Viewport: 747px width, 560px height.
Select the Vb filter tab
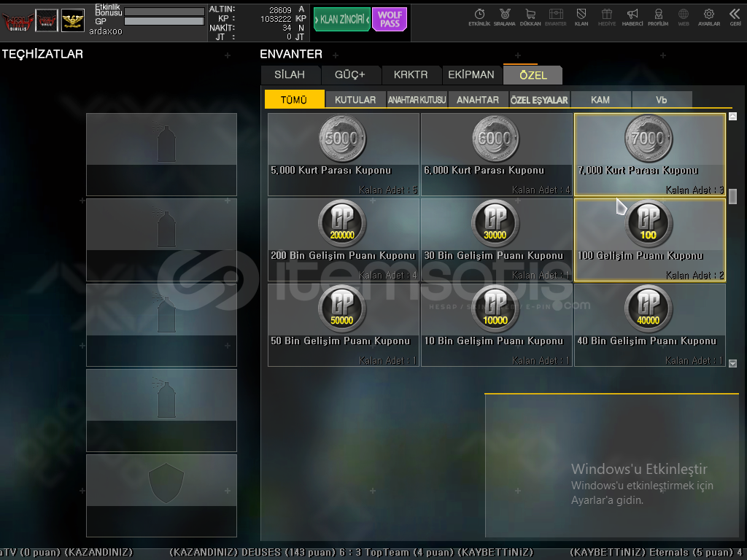[661, 100]
